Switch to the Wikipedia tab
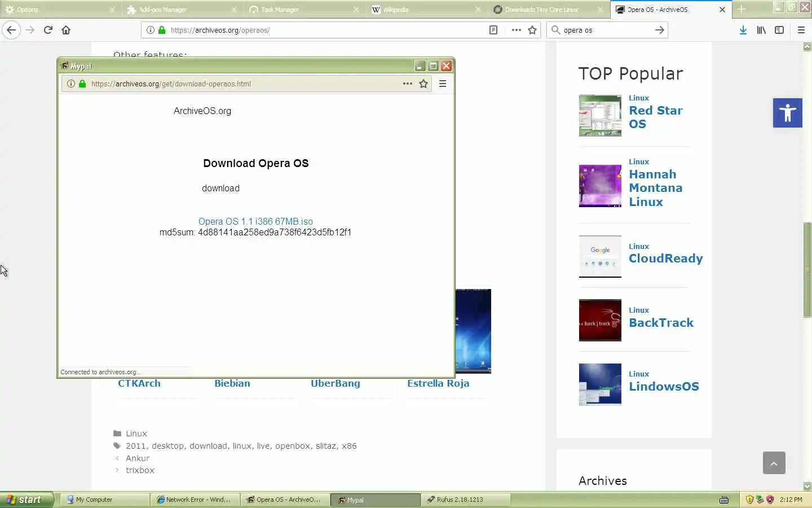The height and width of the screenshot is (508, 812). (426, 10)
